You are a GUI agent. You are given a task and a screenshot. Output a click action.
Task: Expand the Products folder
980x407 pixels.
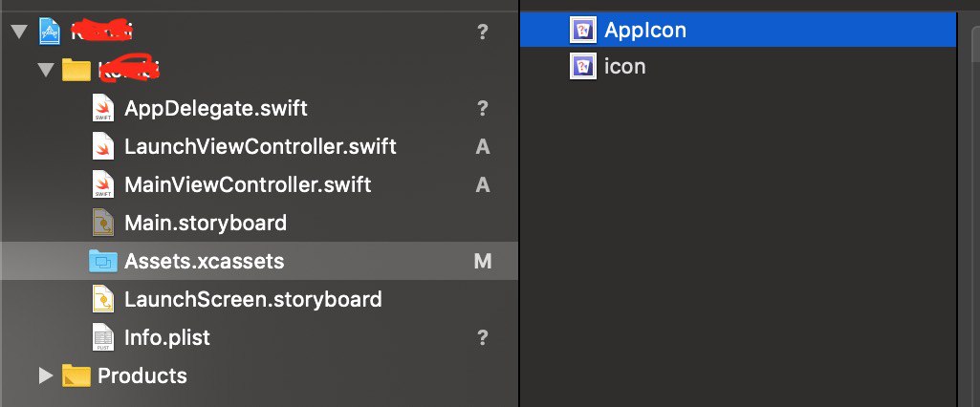[x=46, y=375]
